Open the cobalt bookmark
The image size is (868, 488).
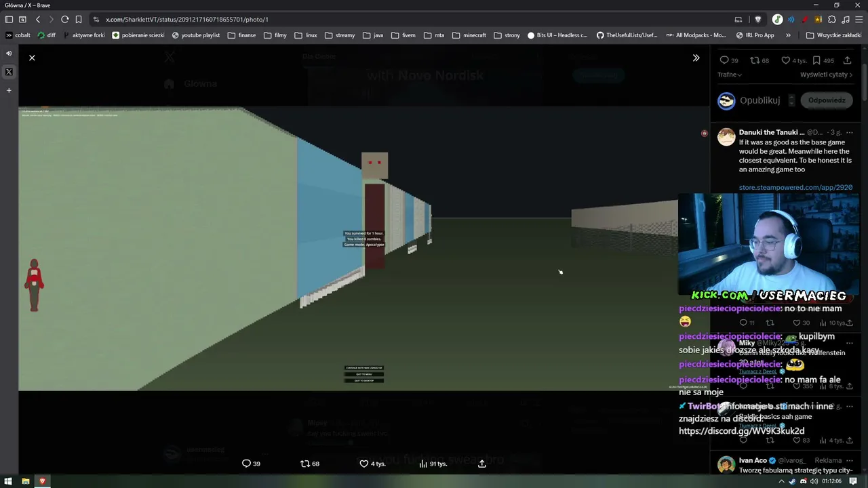click(x=18, y=35)
